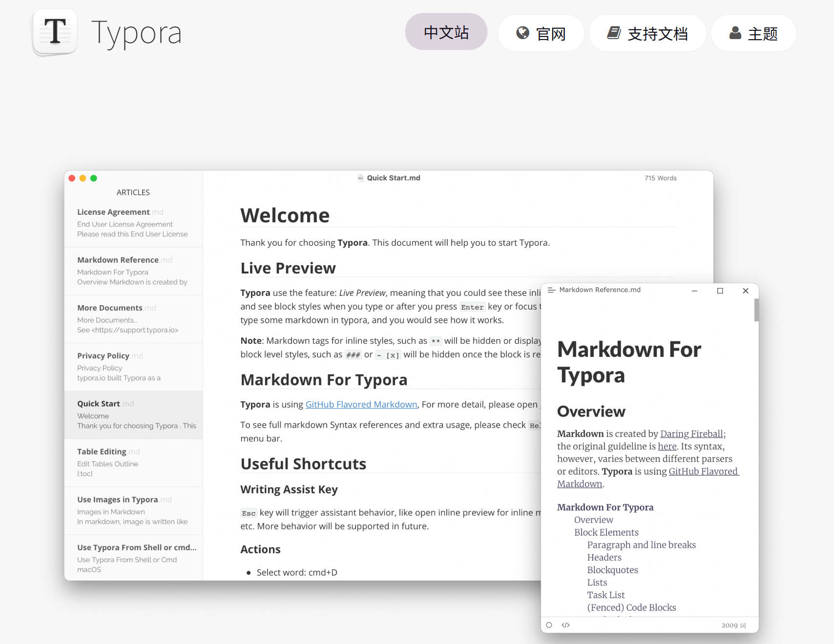This screenshot has width=834, height=644.
Task: Open Markdown Reference.md in the articles list
Action: [133, 271]
